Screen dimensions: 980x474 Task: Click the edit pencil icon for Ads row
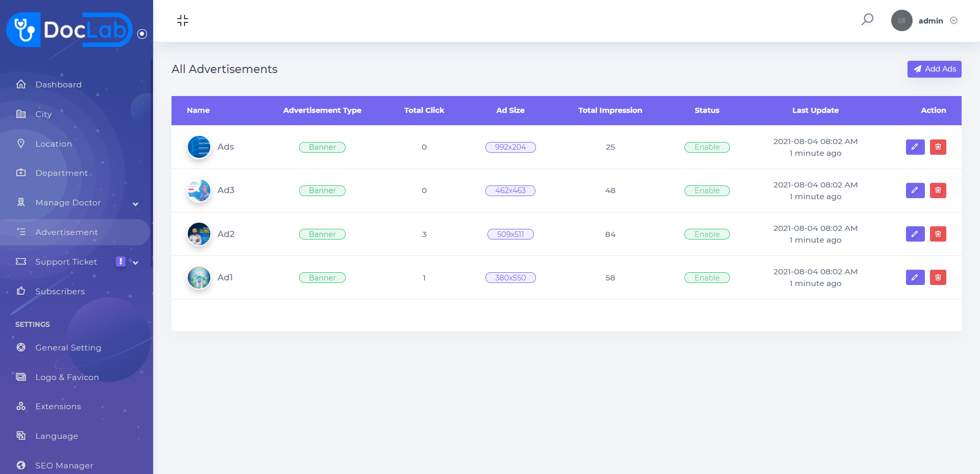915,147
